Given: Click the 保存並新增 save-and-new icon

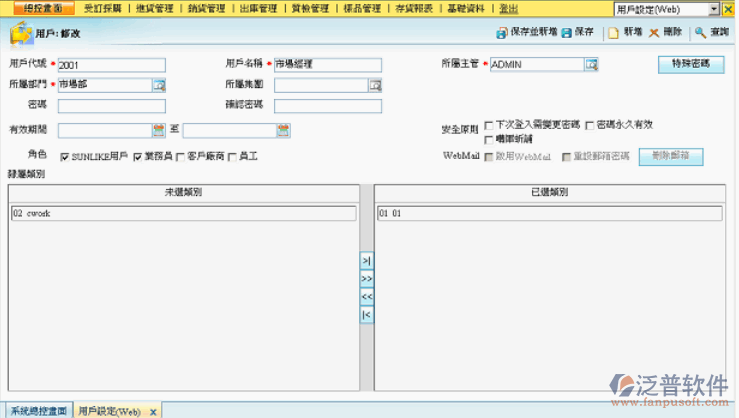Looking at the screenshot, I should [x=502, y=33].
